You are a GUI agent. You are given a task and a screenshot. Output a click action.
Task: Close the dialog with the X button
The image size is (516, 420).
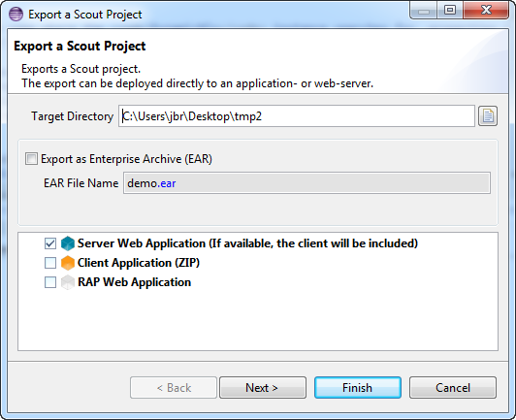486,11
